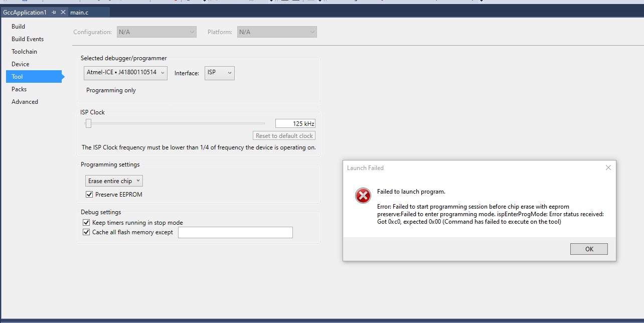Disable Keep timers running in stop mode
Viewport: 644px width, 323px height.
(86, 223)
